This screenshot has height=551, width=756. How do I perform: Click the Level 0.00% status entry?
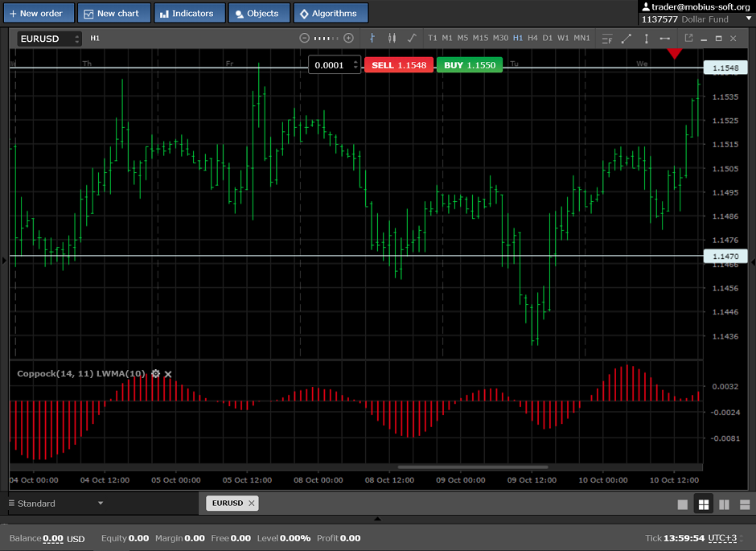coord(283,538)
